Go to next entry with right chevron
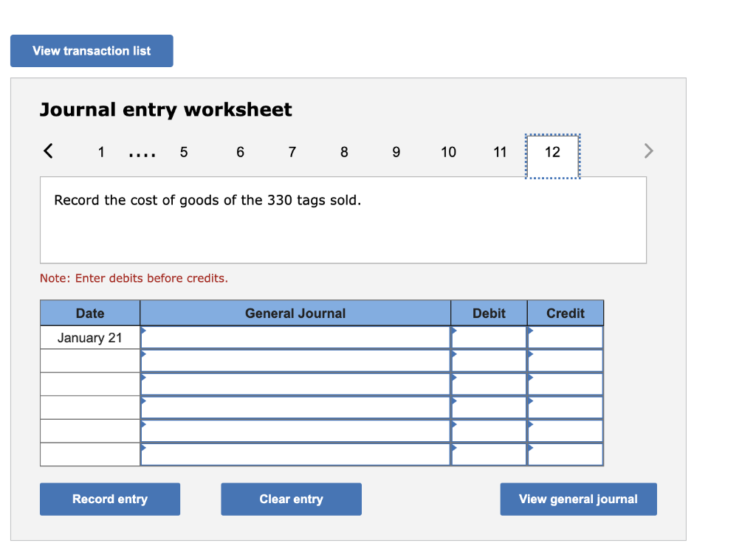The height and width of the screenshot is (543, 756). pyautogui.click(x=648, y=151)
